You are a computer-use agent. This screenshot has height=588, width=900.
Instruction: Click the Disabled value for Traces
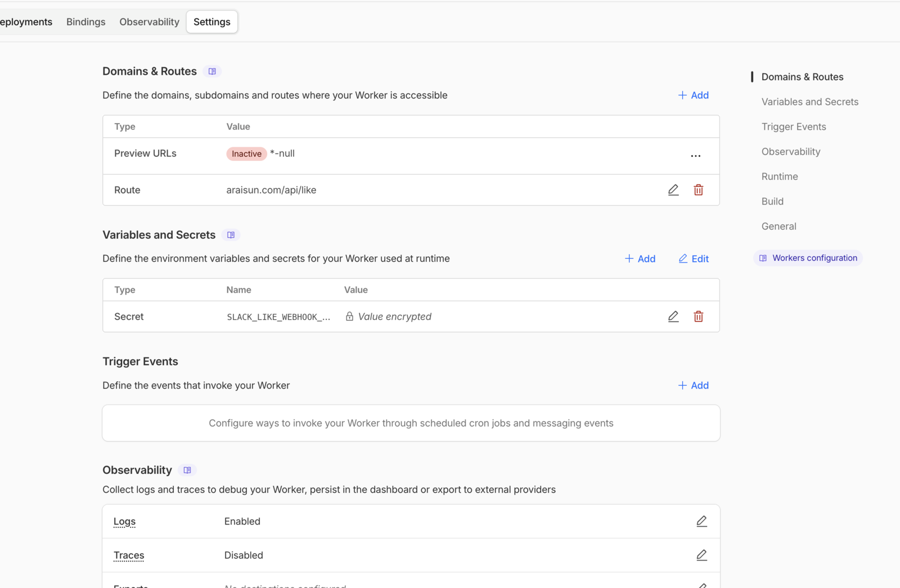point(244,555)
